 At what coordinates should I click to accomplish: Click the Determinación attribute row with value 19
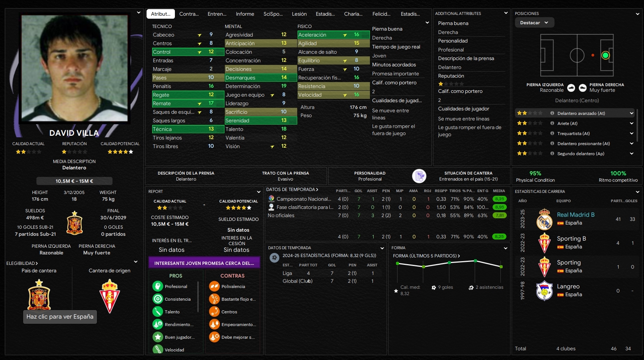(x=261, y=86)
